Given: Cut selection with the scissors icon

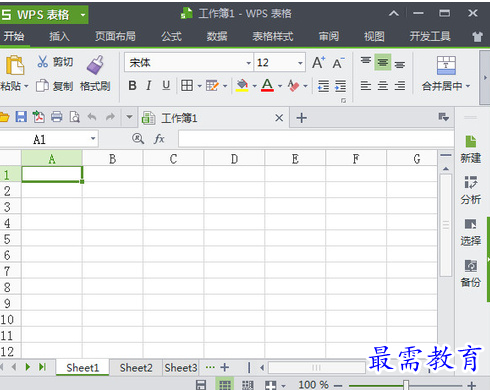Looking at the screenshot, I should (x=43, y=61).
